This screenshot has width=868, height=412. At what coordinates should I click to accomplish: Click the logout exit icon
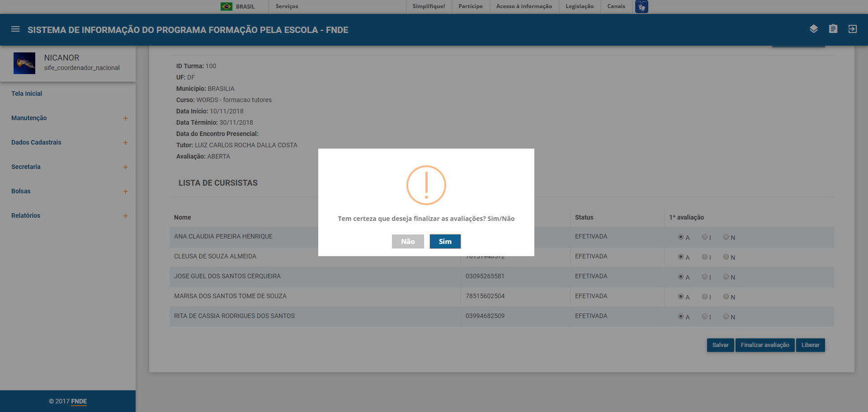point(853,29)
